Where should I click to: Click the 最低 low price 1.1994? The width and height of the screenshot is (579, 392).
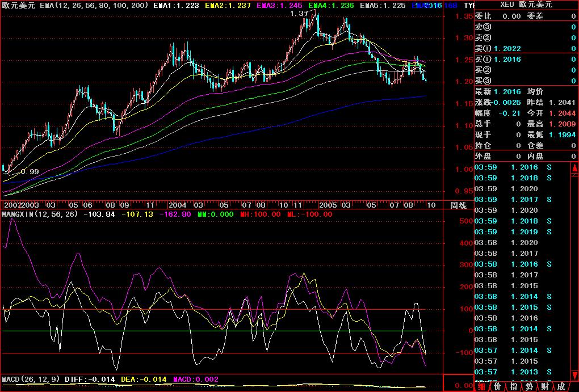[562, 134]
